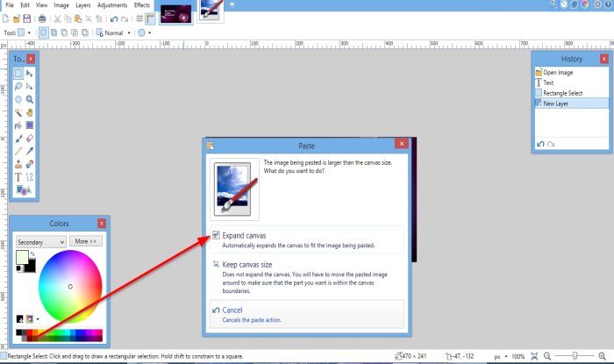Choose Keep canvas size option
Image resolution: width=614 pixels, height=364 pixels.
(x=307, y=277)
